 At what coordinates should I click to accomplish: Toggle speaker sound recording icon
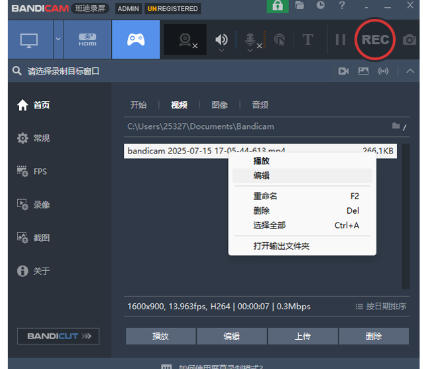(221, 40)
